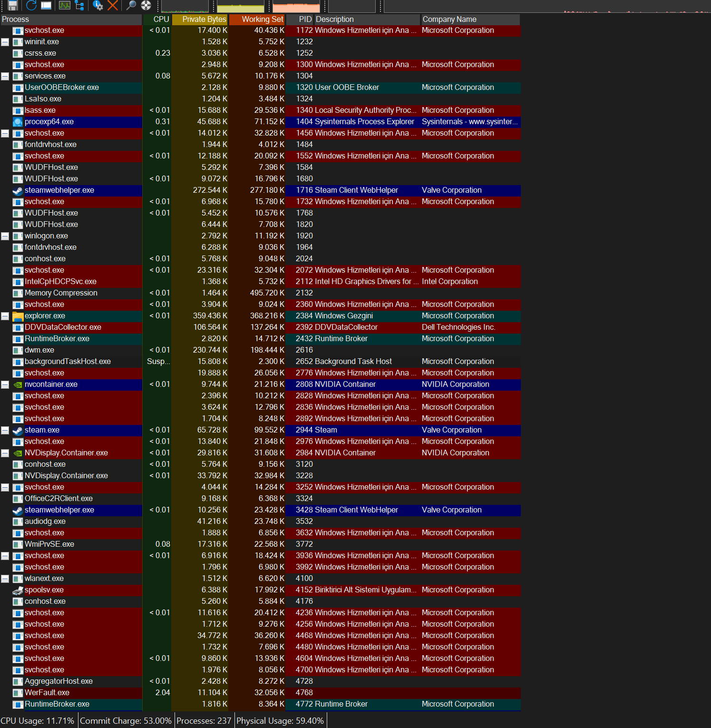Click the dwm.exe process icon
Viewport: 711px width, 728px height.
tap(18, 350)
